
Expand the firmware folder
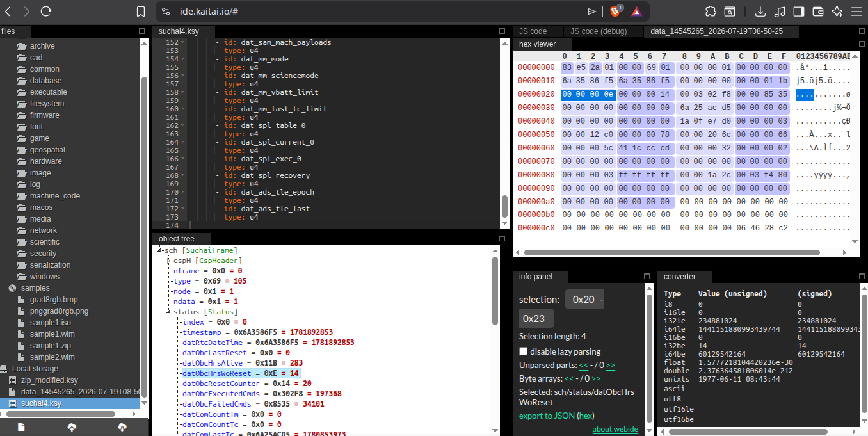coord(44,115)
